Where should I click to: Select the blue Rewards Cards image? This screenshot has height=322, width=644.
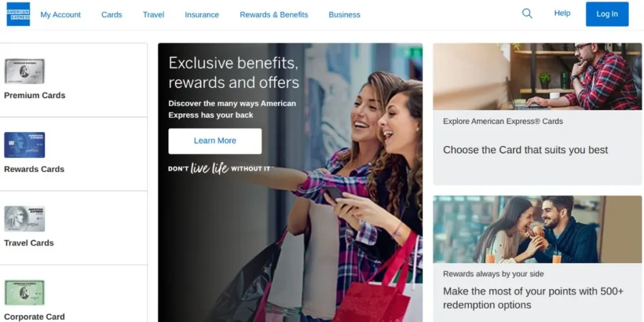click(25, 145)
